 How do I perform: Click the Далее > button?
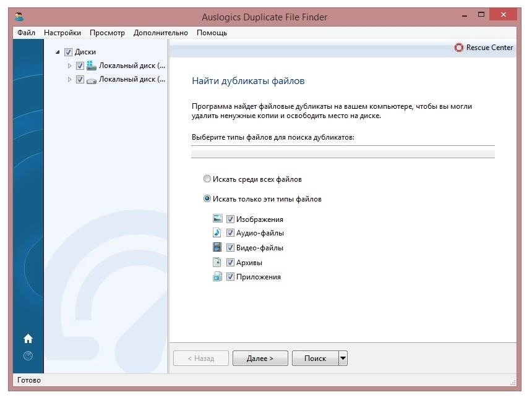[260, 358]
